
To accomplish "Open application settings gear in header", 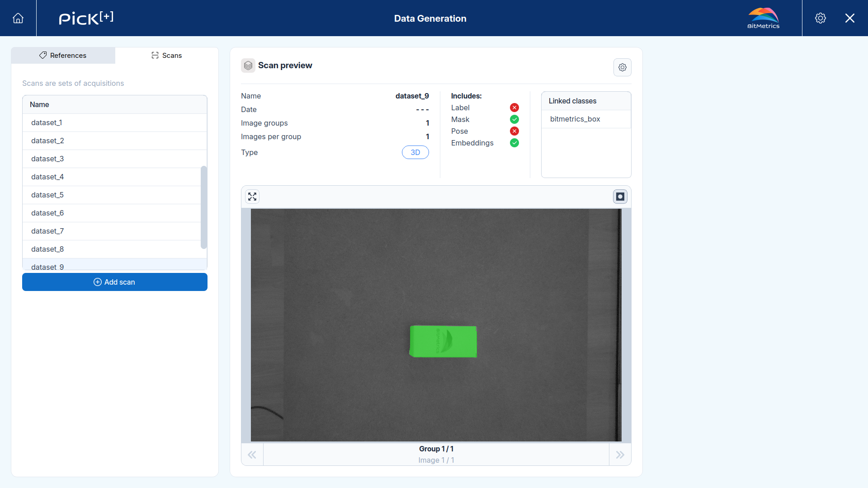I will pos(821,18).
